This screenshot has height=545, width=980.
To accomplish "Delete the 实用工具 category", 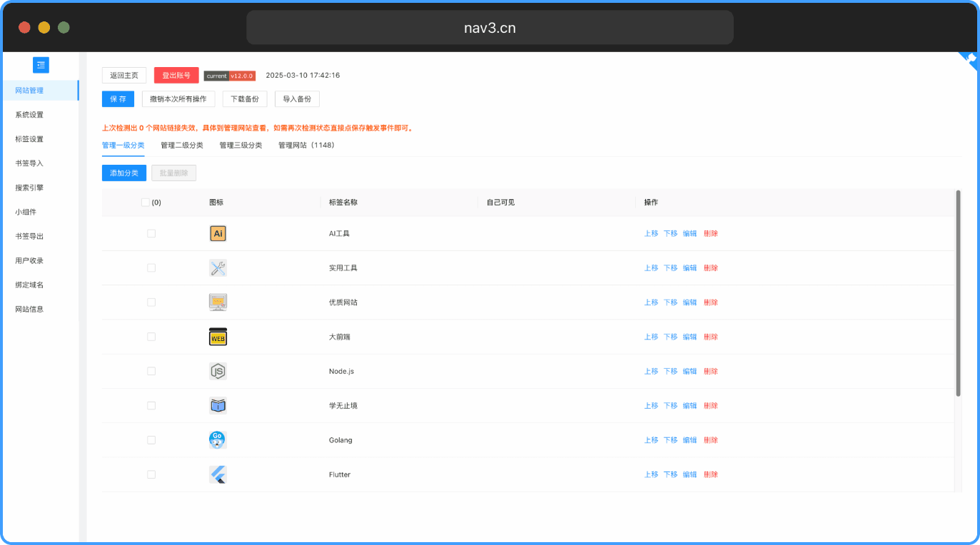I will [x=711, y=268].
